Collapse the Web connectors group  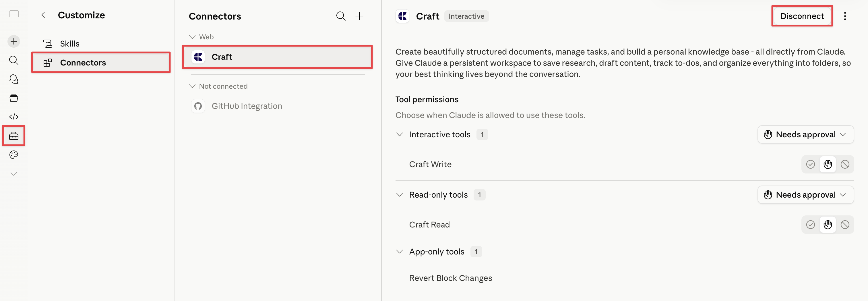pos(192,37)
